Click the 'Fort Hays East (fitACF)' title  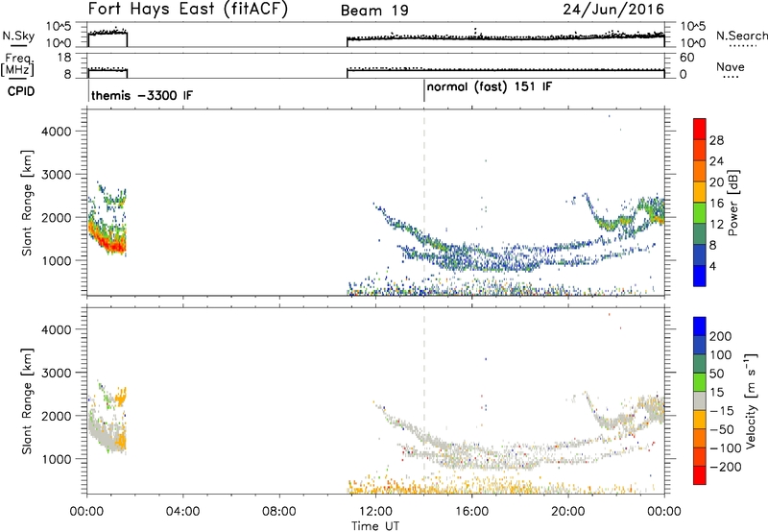tap(188, 9)
